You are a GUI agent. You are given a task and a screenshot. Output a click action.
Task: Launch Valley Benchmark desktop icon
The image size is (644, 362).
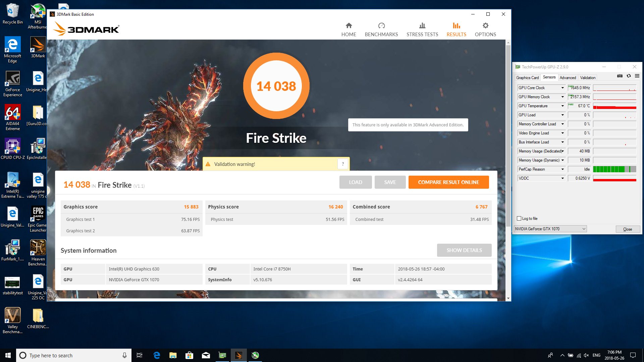12,321
